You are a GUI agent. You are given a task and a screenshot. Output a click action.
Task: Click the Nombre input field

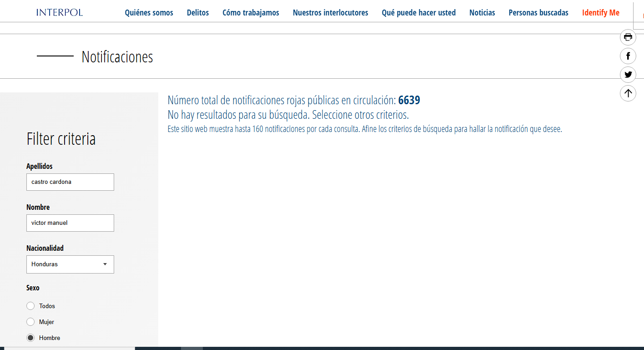[x=70, y=223]
